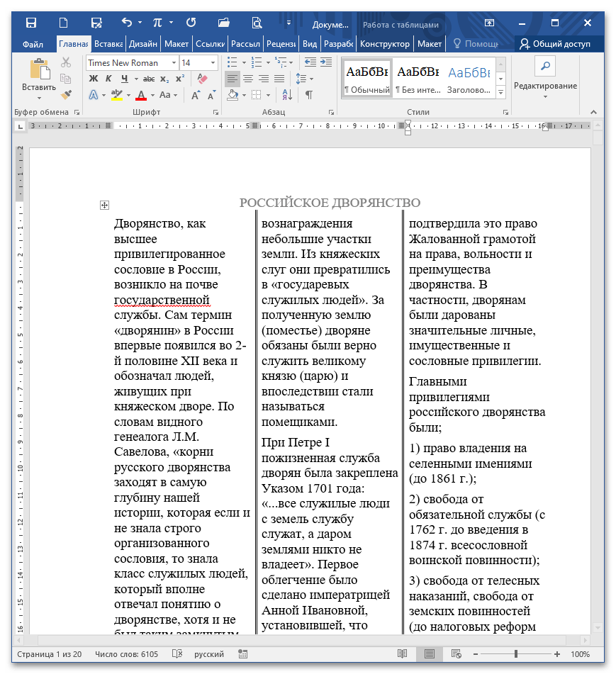Screen dimensions: 616x674
Task: Repeat the last action with the redo icon
Action: pyautogui.click(x=191, y=23)
